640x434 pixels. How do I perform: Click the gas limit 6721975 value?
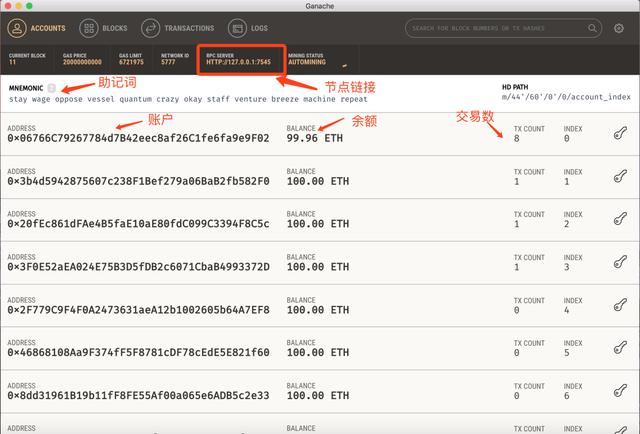tap(131, 62)
